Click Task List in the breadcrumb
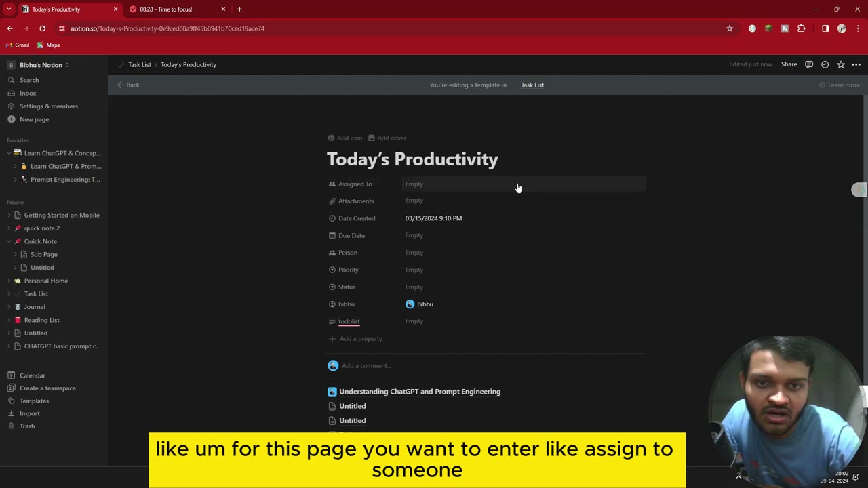Viewport: 868px width, 488px height. click(140, 64)
